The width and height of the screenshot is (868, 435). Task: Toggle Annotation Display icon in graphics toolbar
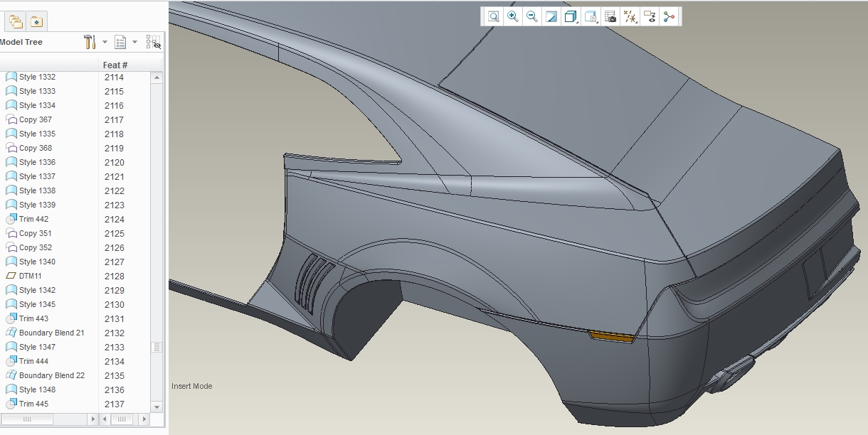[649, 16]
